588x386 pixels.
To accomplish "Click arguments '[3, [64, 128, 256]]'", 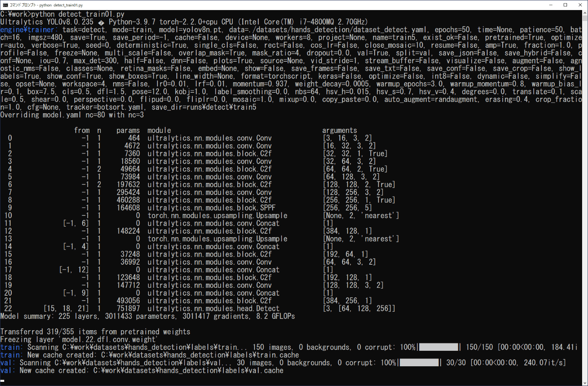I will click(359, 308).
